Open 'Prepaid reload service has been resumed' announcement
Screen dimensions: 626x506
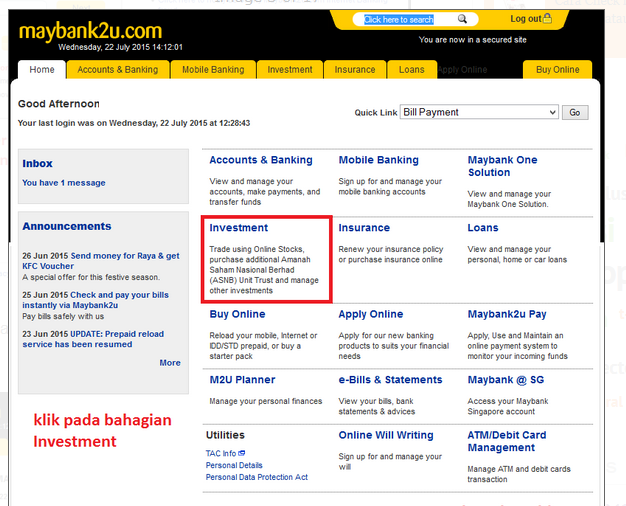[93, 339]
